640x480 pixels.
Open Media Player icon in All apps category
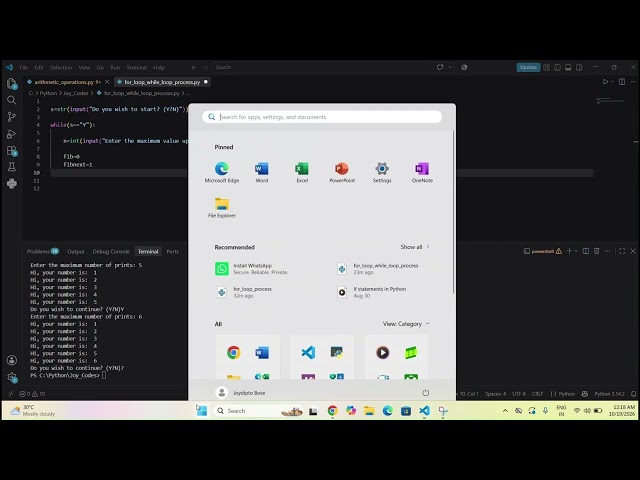(x=382, y=352)
